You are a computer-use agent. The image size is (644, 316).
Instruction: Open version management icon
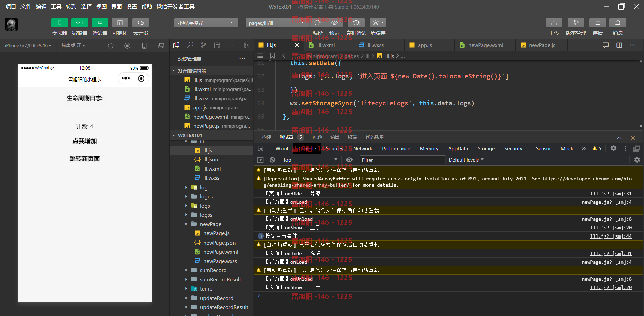pos(576,23)
